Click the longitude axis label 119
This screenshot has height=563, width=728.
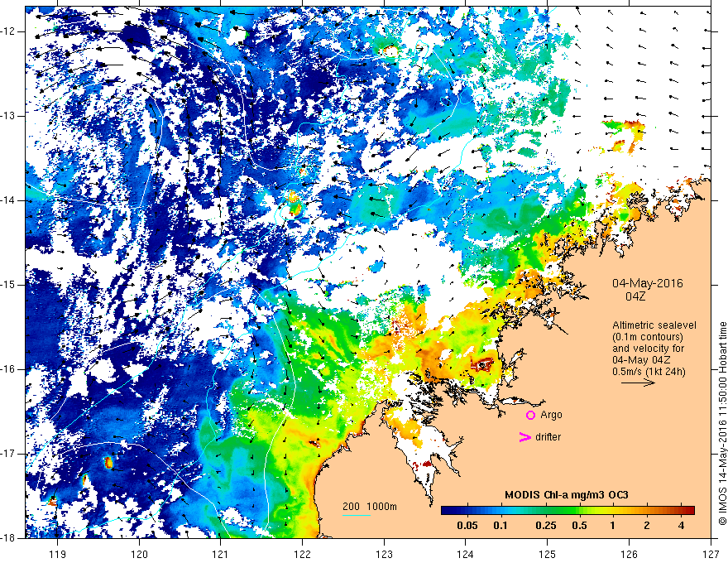click(58, 554)
